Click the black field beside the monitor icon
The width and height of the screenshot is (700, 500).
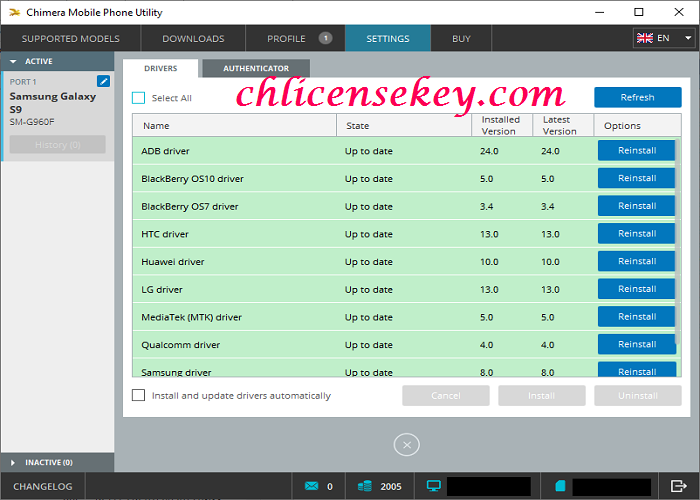tap(489, 486)
